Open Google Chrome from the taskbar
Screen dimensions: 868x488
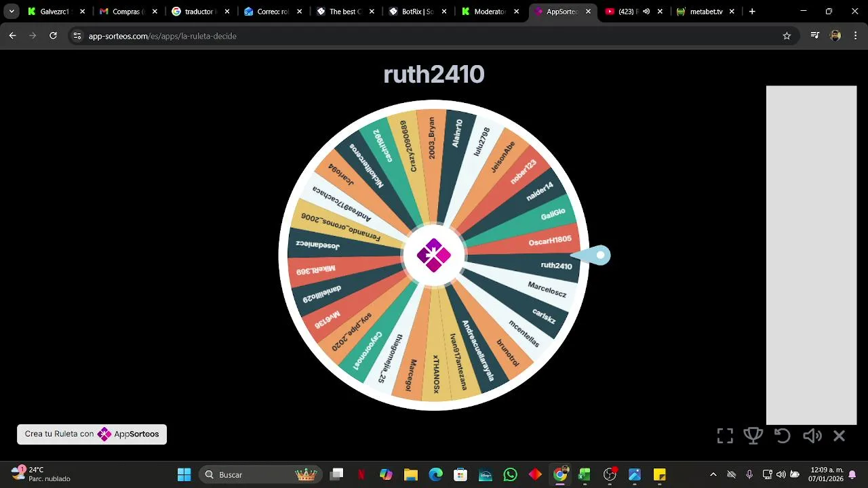[560, 474]
